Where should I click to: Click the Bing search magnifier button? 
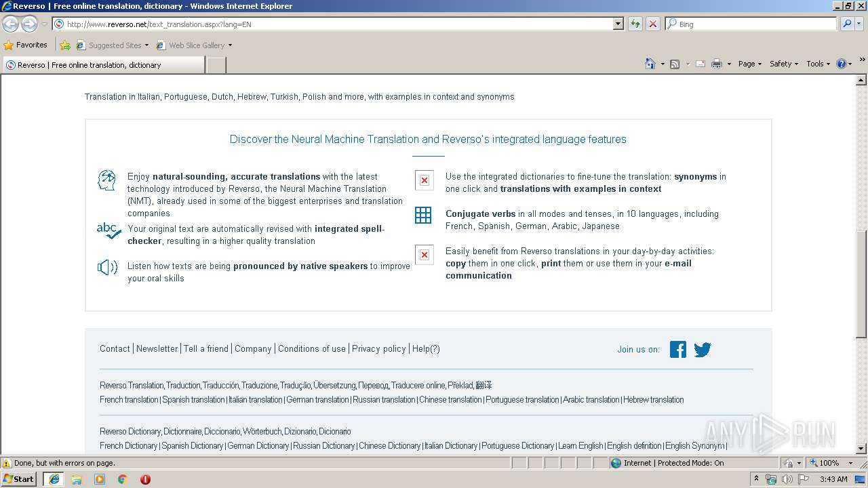click(x=847, y=24)
